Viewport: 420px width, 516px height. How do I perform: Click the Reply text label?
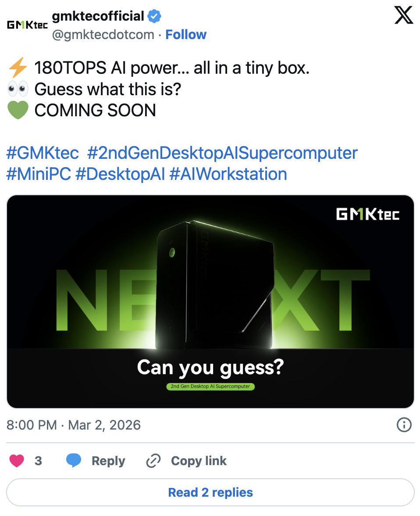108,461
